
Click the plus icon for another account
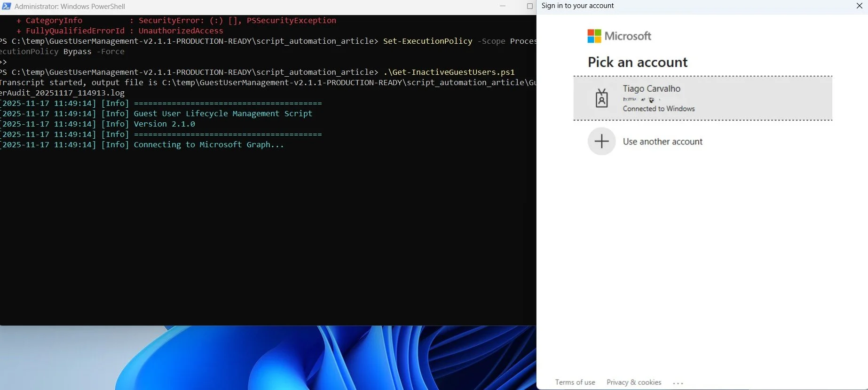[602, 141]
